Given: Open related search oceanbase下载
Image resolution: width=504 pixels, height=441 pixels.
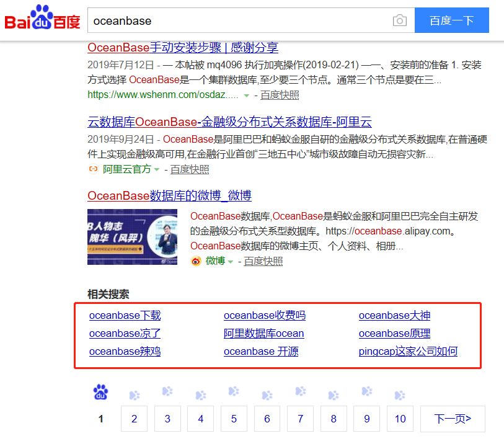Looking at the screenshot, I should click(125, 315).
